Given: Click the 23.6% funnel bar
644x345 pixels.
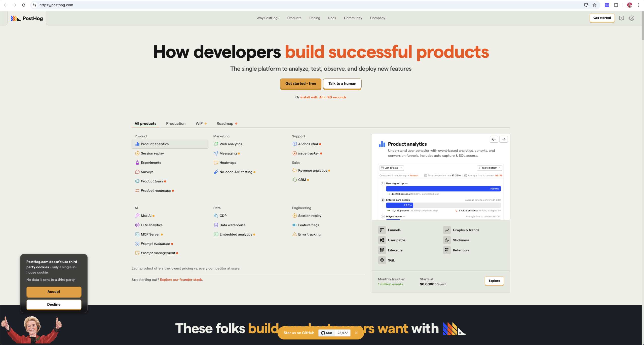Looking at the screenshot, I should click(399, 205).
